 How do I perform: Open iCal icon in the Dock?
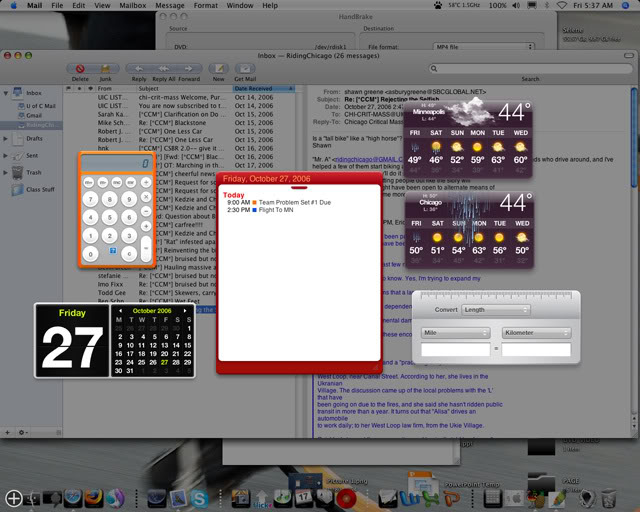tap(303, 498)
